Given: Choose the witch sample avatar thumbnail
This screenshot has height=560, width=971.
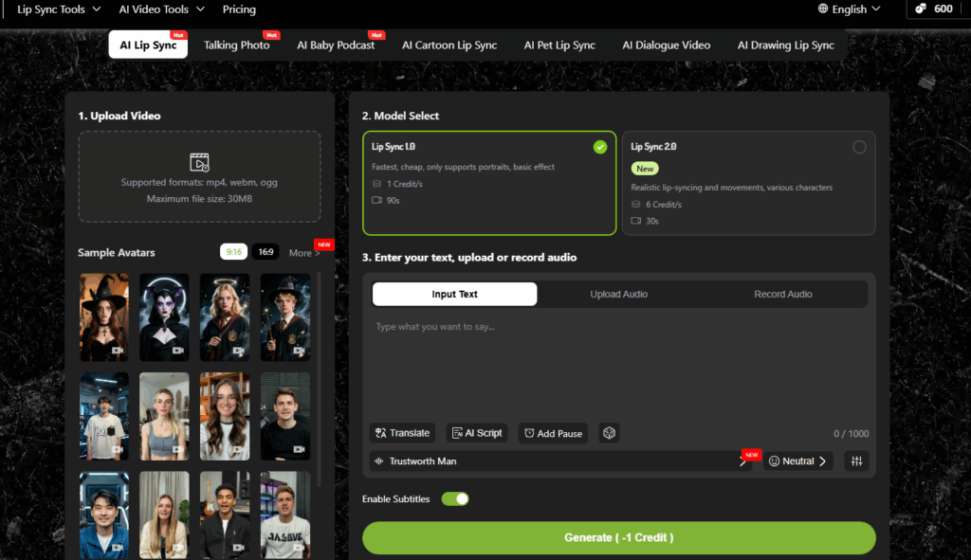Looking at the screenshot, I should pos(103,316).
